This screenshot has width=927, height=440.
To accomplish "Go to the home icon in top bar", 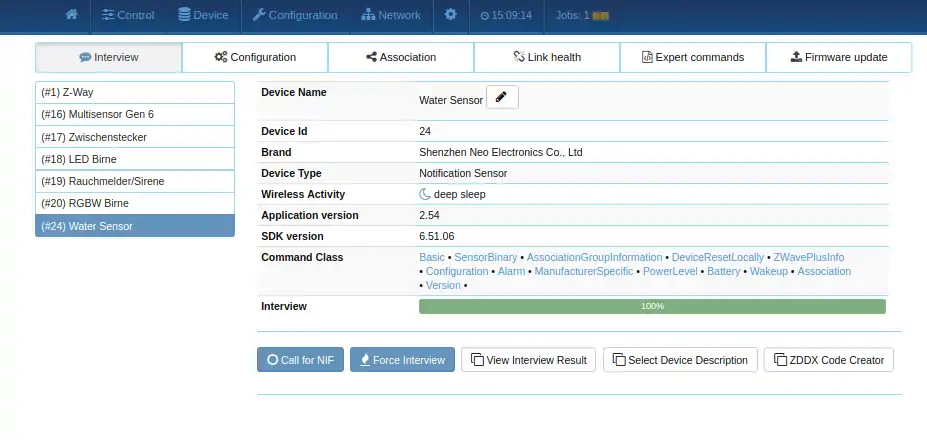I will (x=72, y=15).
